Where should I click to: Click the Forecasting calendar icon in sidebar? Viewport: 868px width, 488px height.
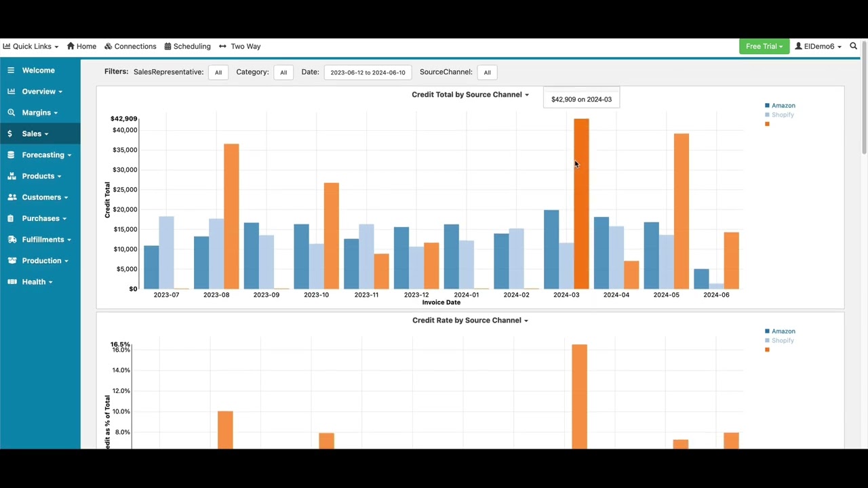click(11, 155)
